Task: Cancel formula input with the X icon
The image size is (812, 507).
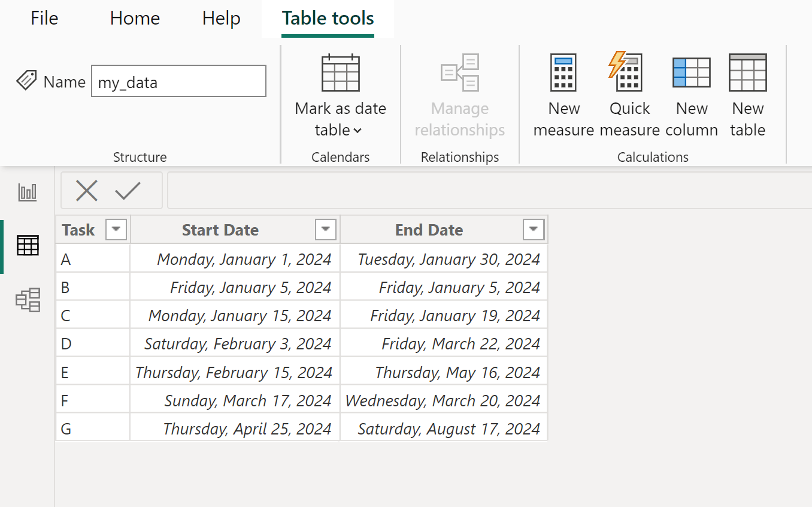Action: click(87, 190)
